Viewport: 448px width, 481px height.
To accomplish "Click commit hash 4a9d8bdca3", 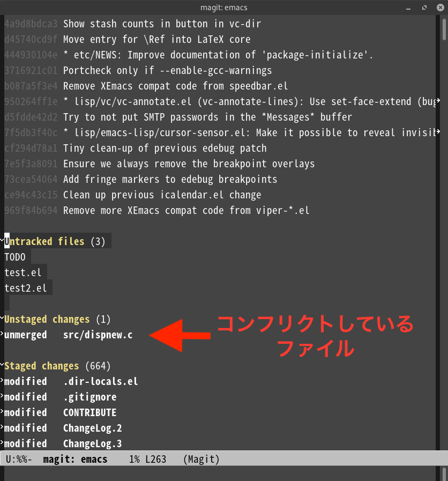I will coord(31,24).
